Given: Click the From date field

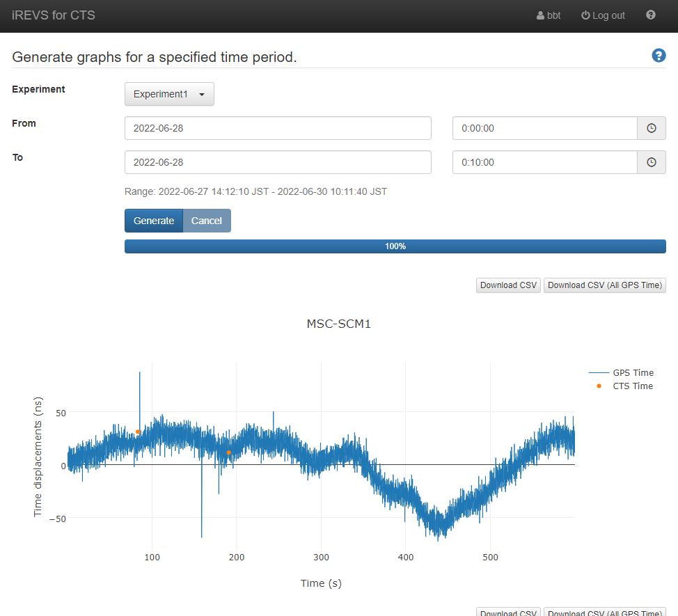Looking at the screenshot, I should pyautogui.click(x=278, y=128).
